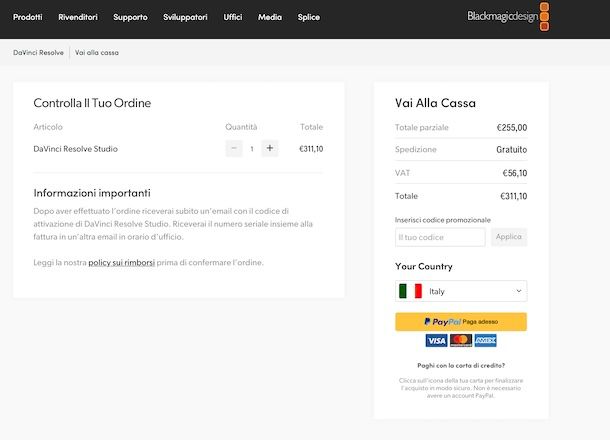The width and height of the screenshot is (610, 440).
Task: Click the Vai alla cassa breadcrumb
Action: click(x=97, y=53)
